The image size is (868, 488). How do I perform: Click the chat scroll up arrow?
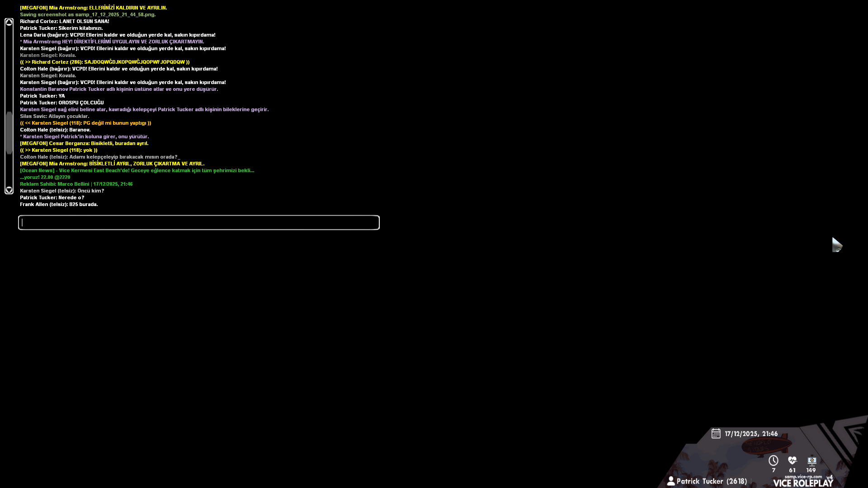click(x=9, y=23)
